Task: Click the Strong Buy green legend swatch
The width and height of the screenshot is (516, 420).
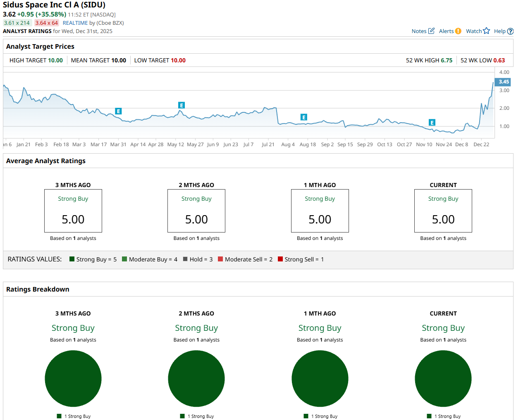Action: click(72, 259)
